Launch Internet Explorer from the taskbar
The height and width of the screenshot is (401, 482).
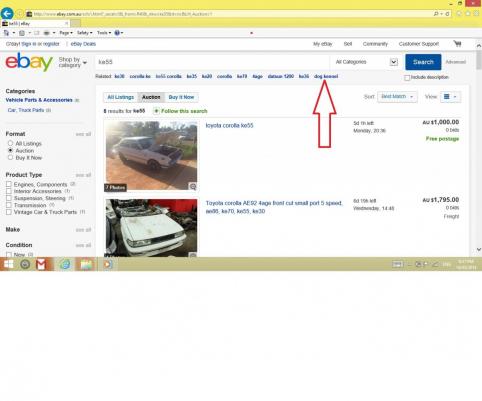tap(65, 264)
